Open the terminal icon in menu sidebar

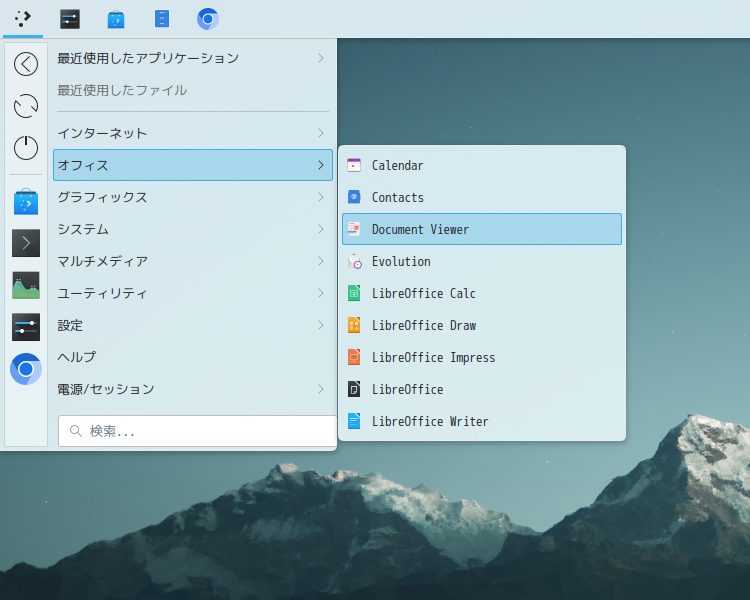26,243
